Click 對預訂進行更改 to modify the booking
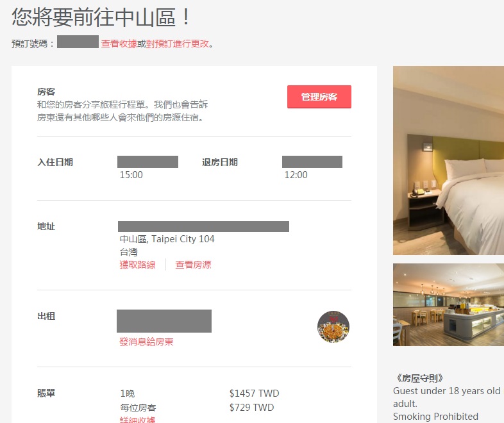504x423 pixels. 178,44
